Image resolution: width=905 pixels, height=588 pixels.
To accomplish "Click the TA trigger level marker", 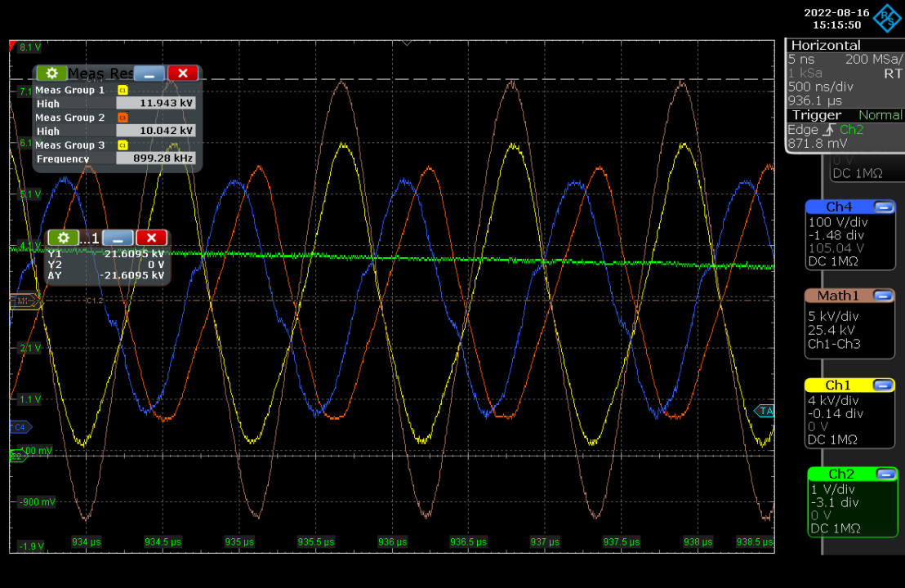I will 765,411.
